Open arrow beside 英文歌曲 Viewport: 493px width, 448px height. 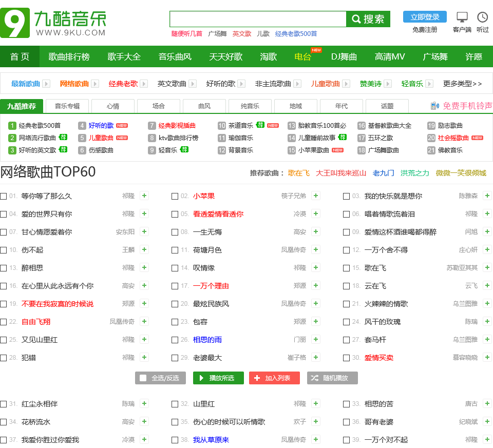(x=193, y=84)
